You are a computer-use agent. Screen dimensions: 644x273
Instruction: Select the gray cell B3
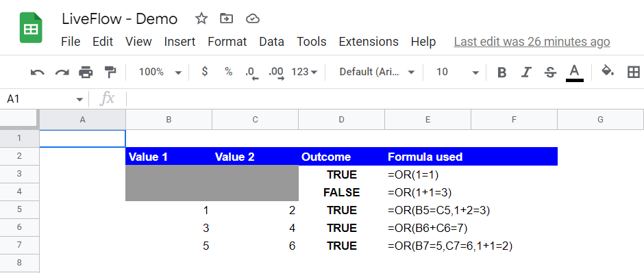click(x=169, y=174)
